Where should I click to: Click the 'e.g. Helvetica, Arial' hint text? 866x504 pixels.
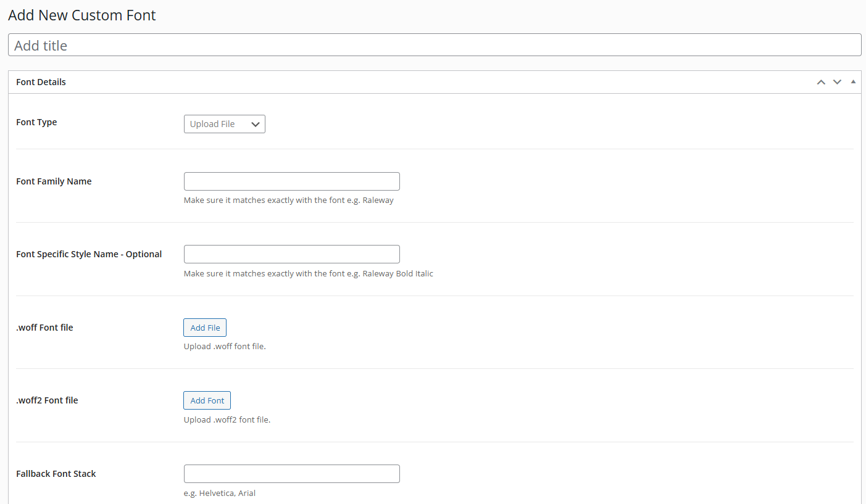tap(220, 493)
